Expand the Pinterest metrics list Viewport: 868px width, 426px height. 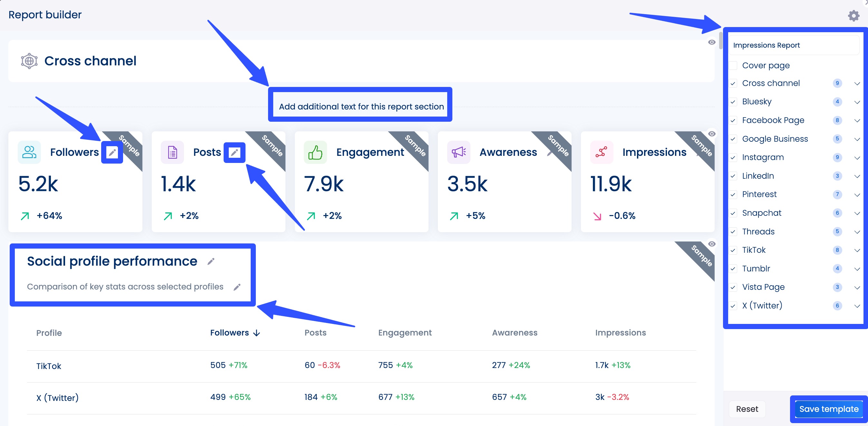857,194
